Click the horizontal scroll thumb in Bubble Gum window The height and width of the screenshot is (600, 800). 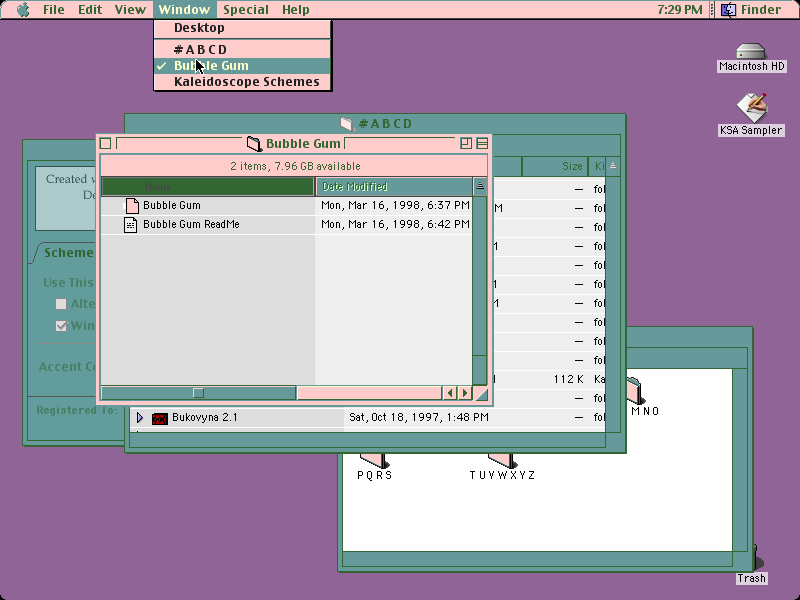[198, 393]
